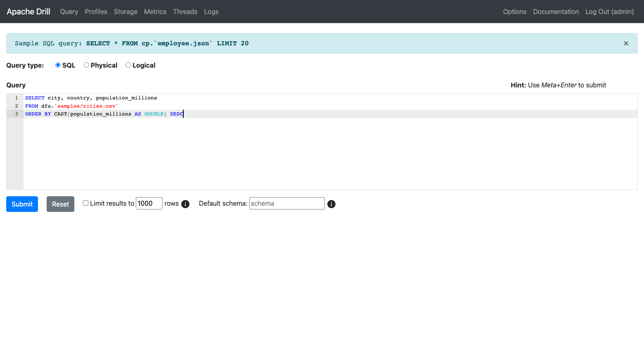This screenshot has width=644, height=362.
Task: Open the Metrics page
Action: pyautogui.click(x=155, y=12)
